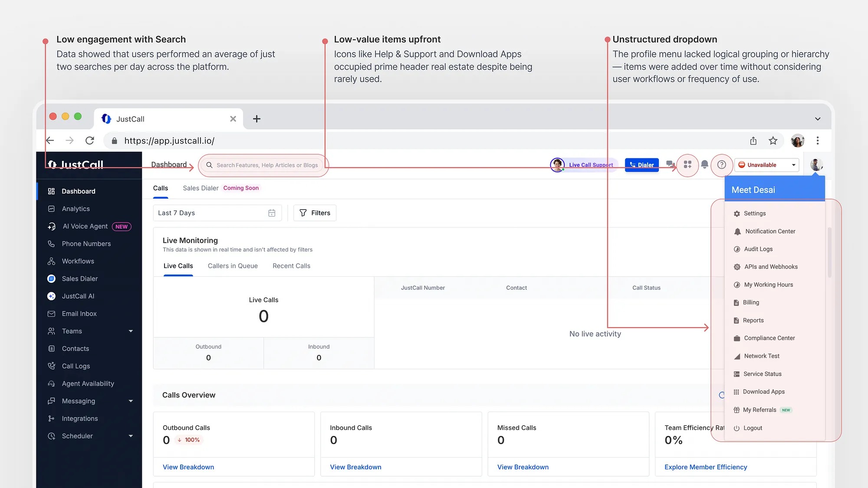Image resolution: width=868 pixels, height=488 pixels.
Task: Switch to Callers in Queue tab
Action: click(x=233, y=266)
